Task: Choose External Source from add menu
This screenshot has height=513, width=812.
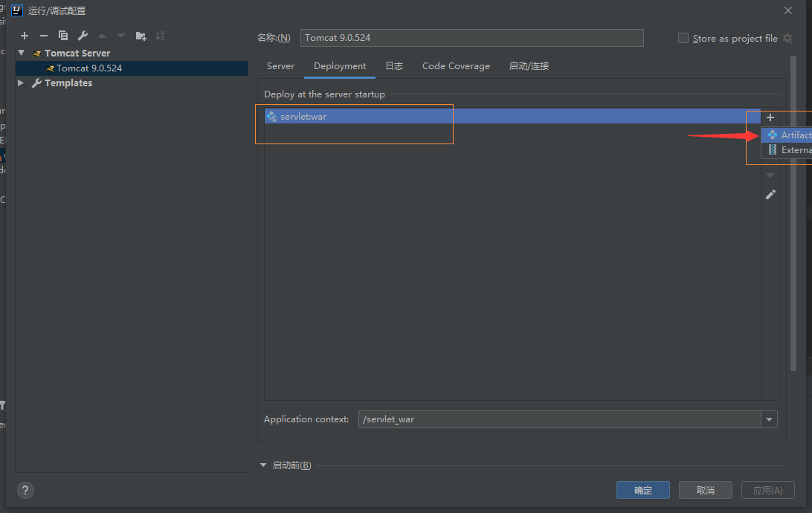Action: (787, 150)
